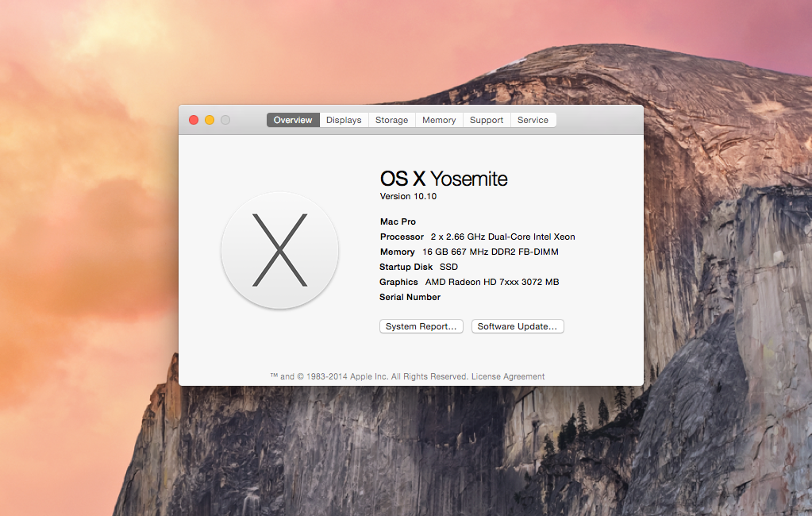
Task: Open the License Agreement link
Action: [x=508, y=376]
